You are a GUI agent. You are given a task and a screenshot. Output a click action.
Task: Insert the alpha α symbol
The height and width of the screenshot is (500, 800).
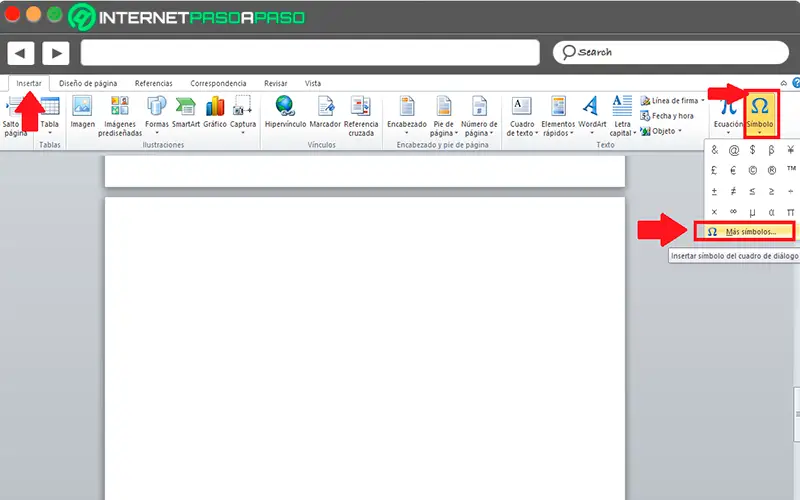pyautogui.click(x=771, y=212)
